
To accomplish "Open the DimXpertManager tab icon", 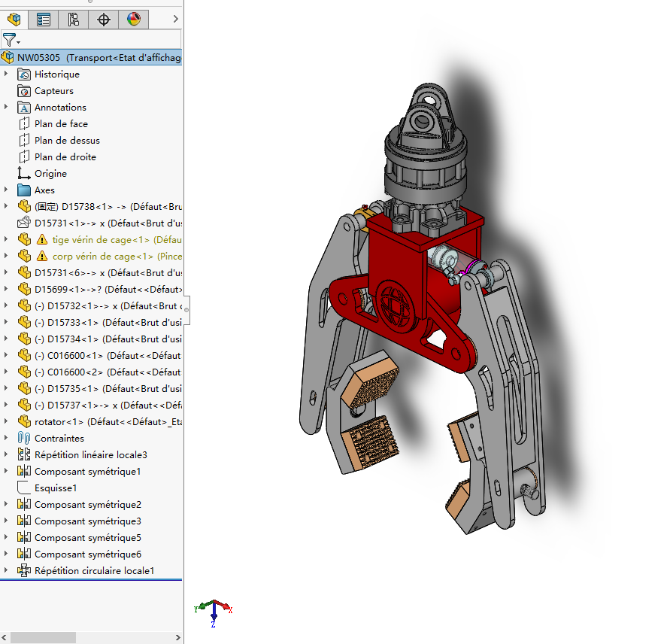I will [103, 20].
